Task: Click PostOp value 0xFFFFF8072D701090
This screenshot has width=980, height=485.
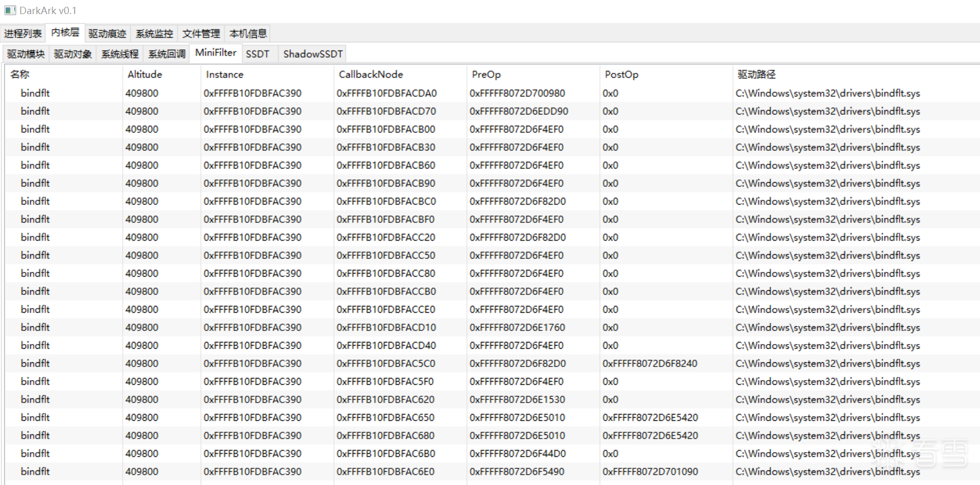Action: click(x=650, y=472)
